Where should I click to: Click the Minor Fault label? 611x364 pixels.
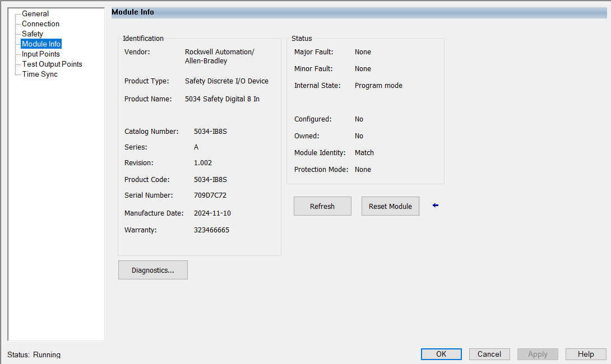313,69
